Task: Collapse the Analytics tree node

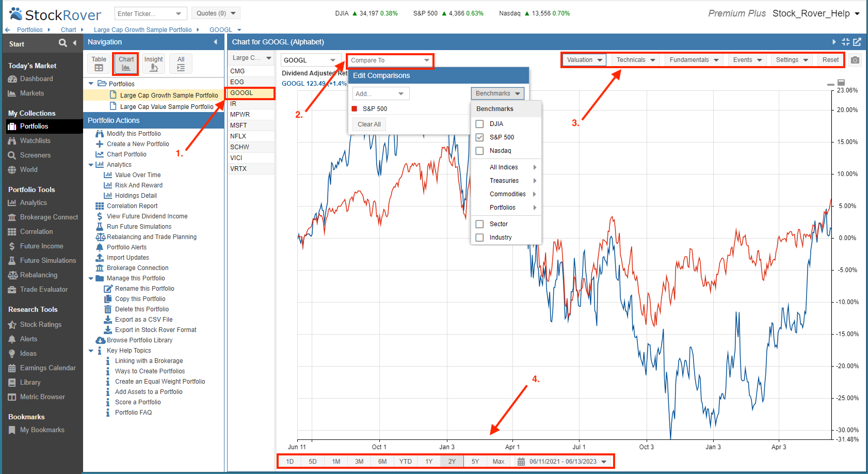Action: (91, 165)
